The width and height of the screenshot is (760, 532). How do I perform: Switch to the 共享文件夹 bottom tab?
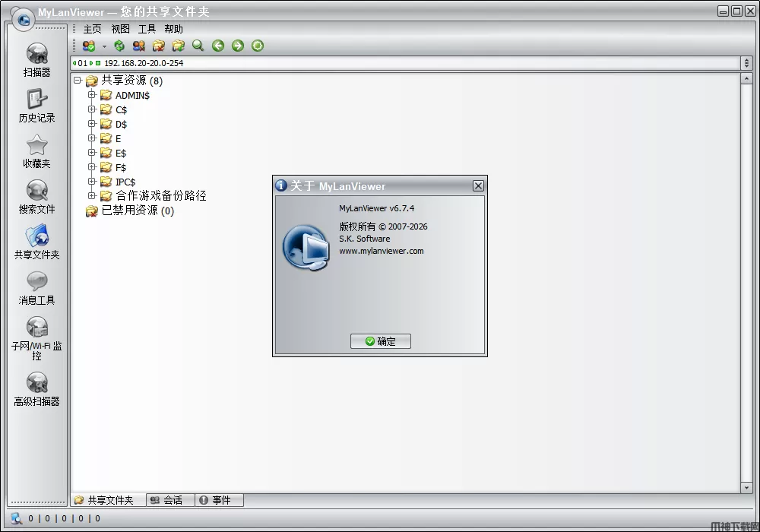click(x=109, y=500)
